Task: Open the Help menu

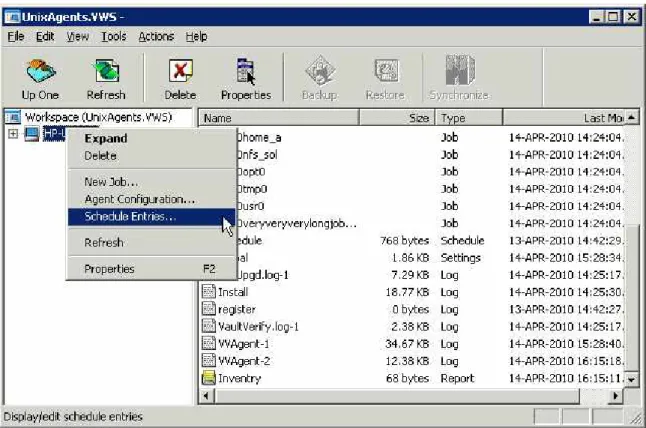Action: [196, 37]
